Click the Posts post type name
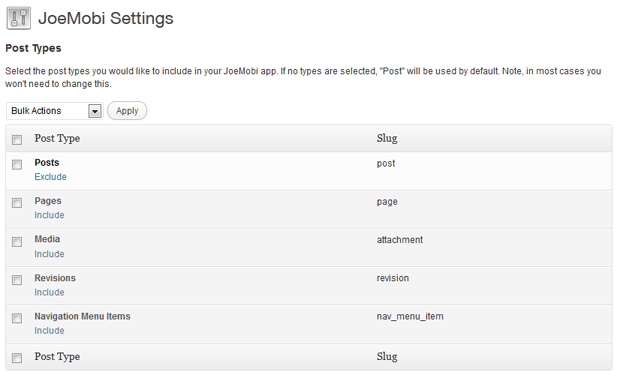Viewport: 623px width, 381px height. point(47,162)
